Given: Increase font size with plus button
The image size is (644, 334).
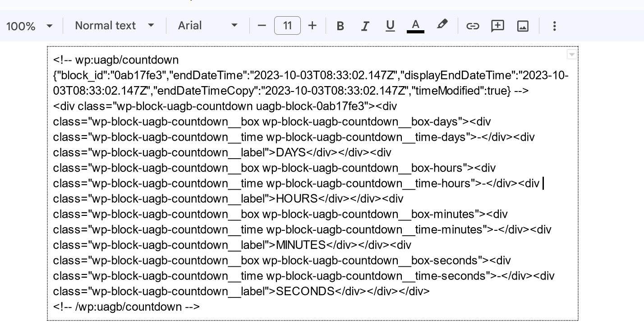Looking at the screenshot, I should [x=312, y=26].
